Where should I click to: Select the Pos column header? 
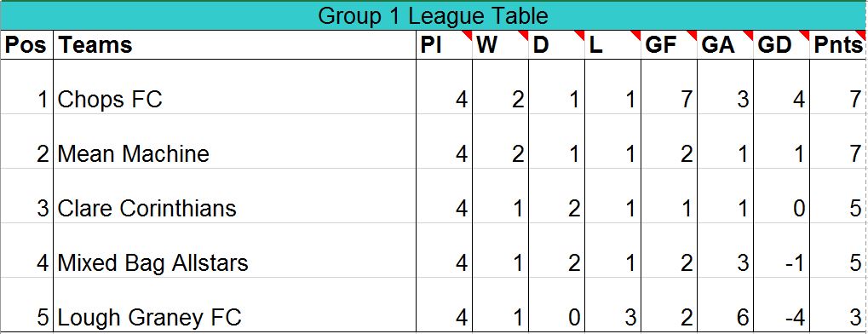point(26,45)
